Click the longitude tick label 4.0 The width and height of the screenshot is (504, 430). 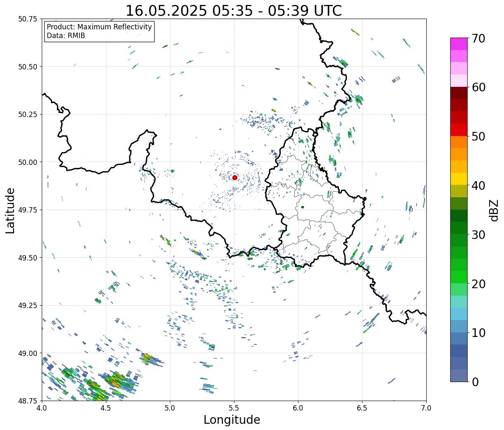[42, 408]
